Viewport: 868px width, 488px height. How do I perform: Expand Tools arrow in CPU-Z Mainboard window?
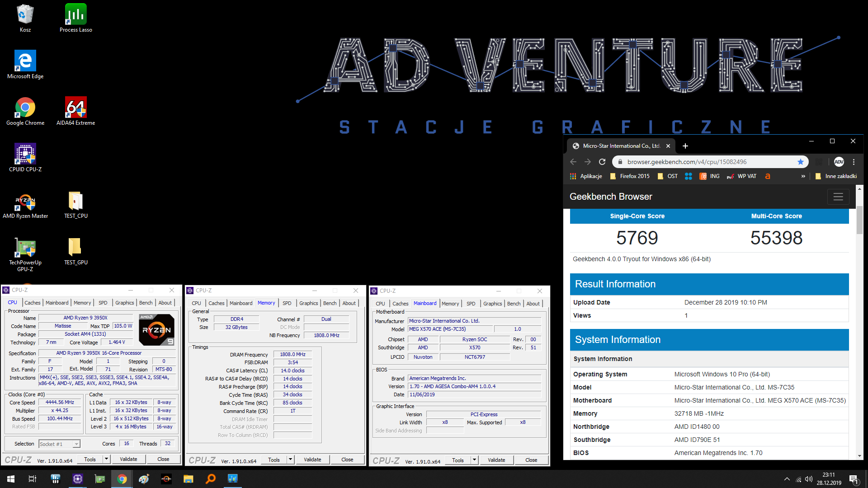(x=474, y=460)
